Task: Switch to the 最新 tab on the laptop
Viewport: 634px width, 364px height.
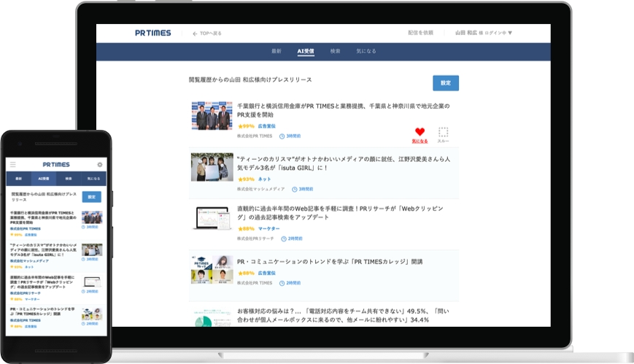Action: [x=277, y=51]
